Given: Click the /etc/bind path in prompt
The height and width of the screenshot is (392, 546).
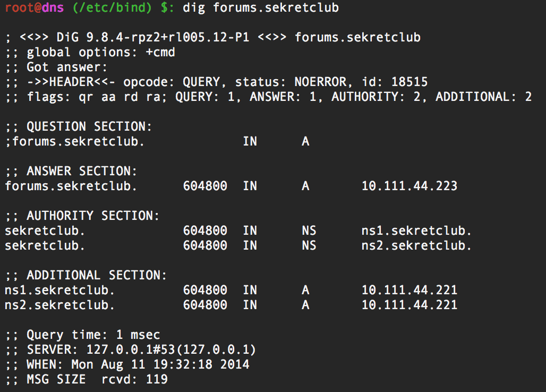Looking at the screenshot, I should click(x=113, y=7).
